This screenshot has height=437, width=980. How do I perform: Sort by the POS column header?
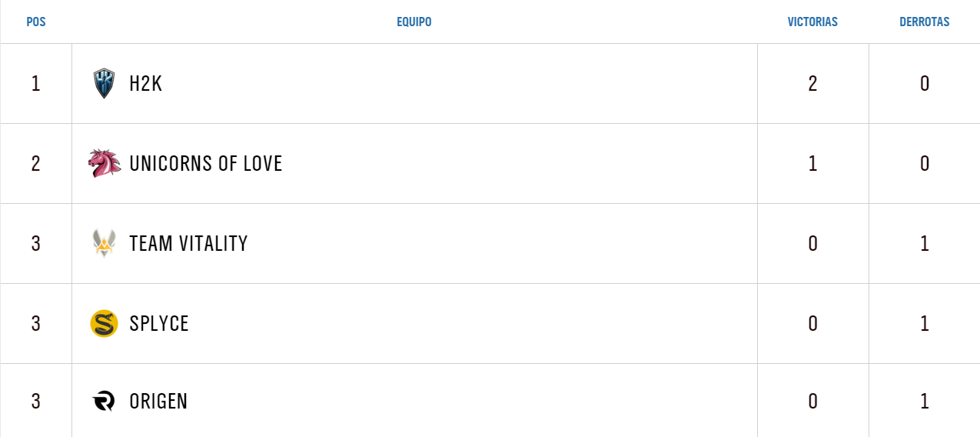pyautogui.click(x=36, y=22)
